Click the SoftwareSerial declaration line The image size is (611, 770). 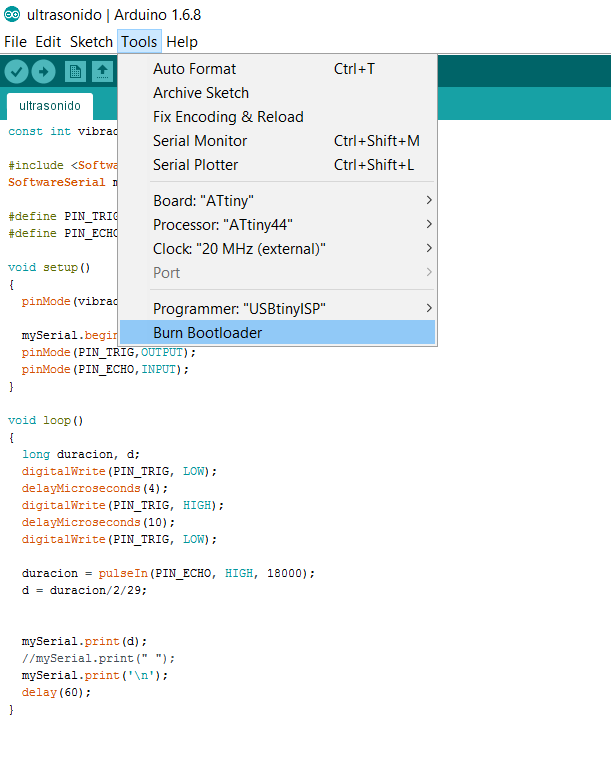(x=63, y=183)
